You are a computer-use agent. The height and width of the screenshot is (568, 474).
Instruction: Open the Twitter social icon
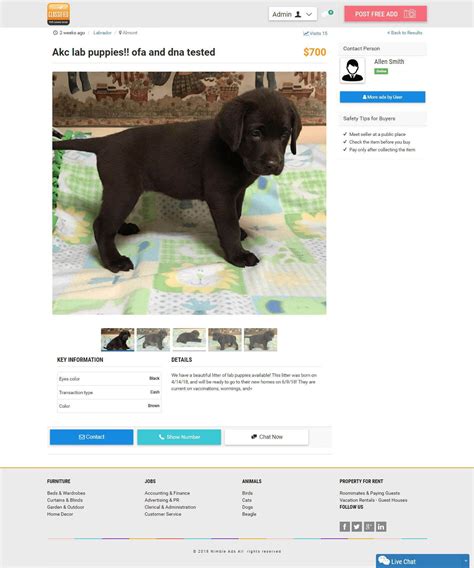[357, 526]
